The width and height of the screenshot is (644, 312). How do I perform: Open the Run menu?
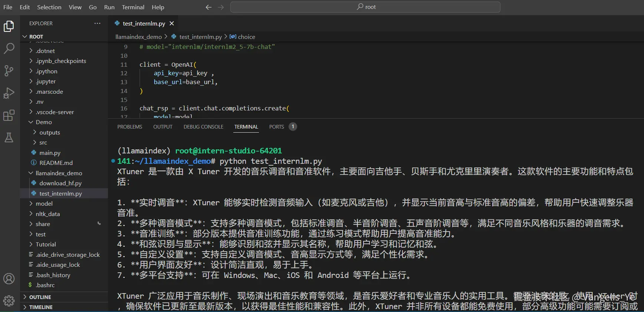[109, 7]
